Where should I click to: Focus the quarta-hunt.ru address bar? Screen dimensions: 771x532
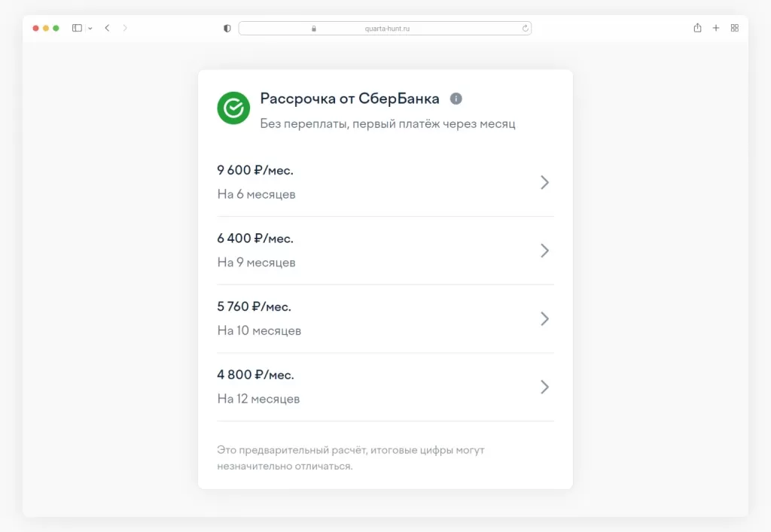pyautogui.click(x=385, y=29)
